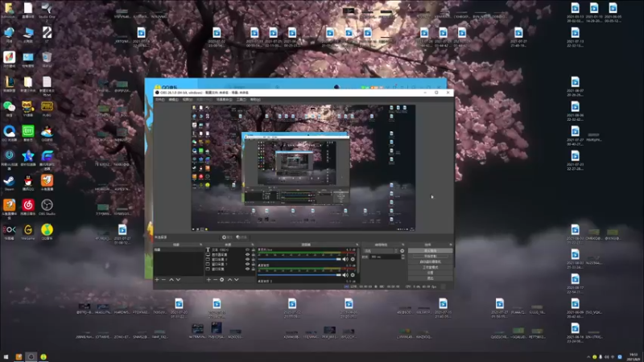The width and height of the screenshot is (644, 362).
Task: Click Start Recording button in OBS controls
Action: click(x=431, y=256)
